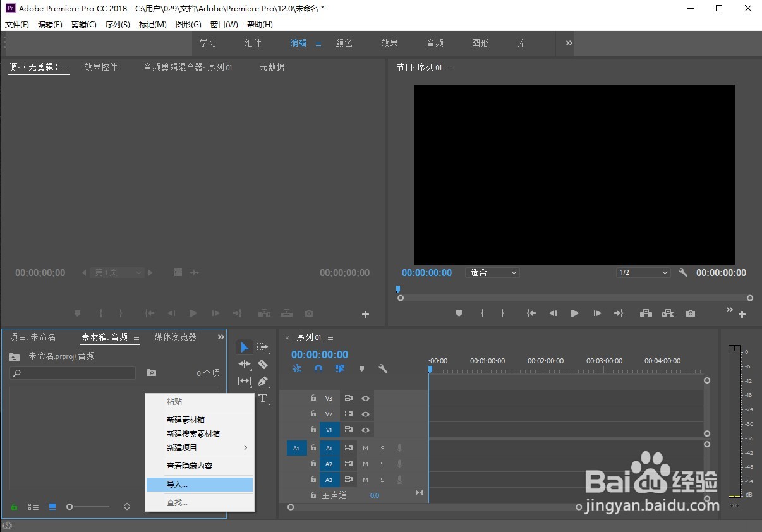Viewport: 762px width, 532px height.
Task: Open the 1/2 playback resolution dropdown
Action: pyautogui.click(x=643, y=272)
